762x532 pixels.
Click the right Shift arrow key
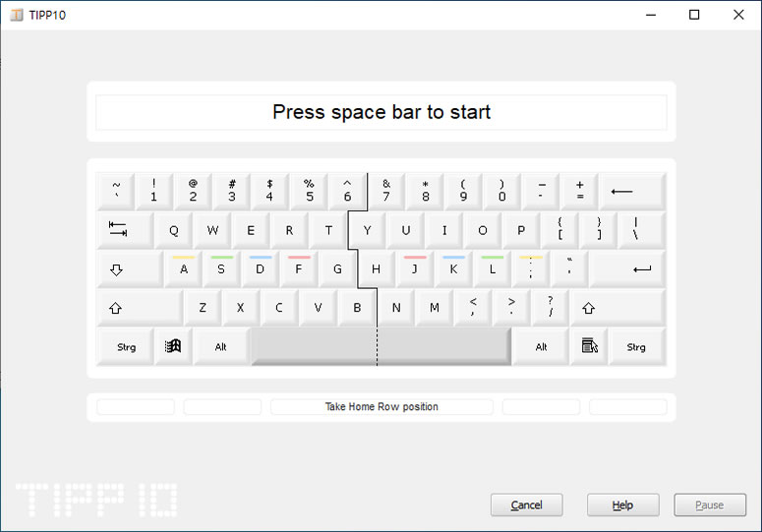[x=617, y=308]
